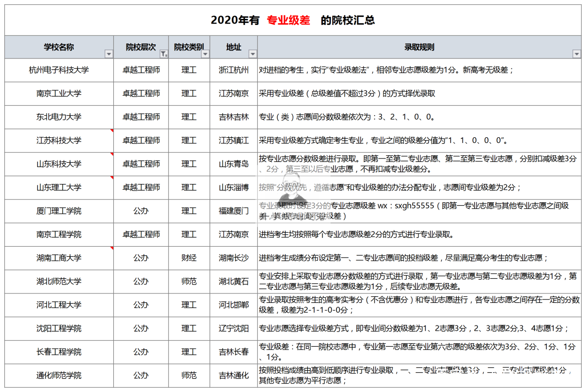The height and width of the screenshot is (392, 586).
Task: Select the cell 厦门理工学院
Action: pos(59,211)
